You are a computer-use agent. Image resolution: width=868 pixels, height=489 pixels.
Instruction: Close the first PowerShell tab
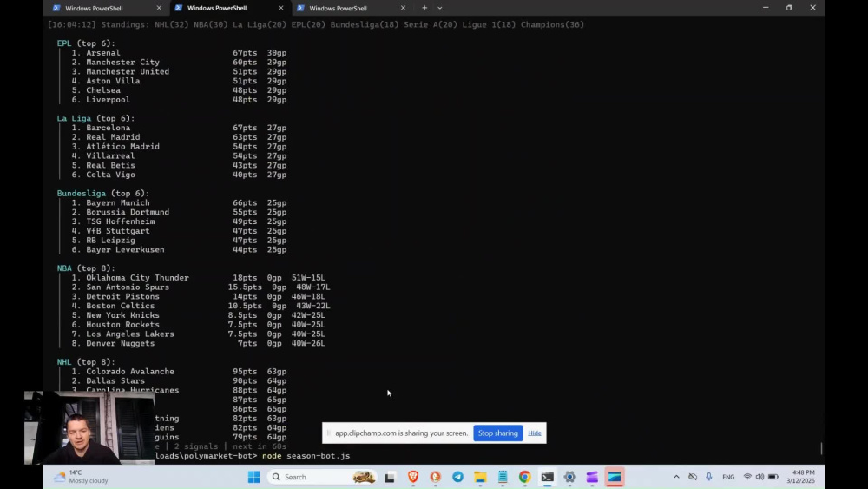[x=159, y=8]
